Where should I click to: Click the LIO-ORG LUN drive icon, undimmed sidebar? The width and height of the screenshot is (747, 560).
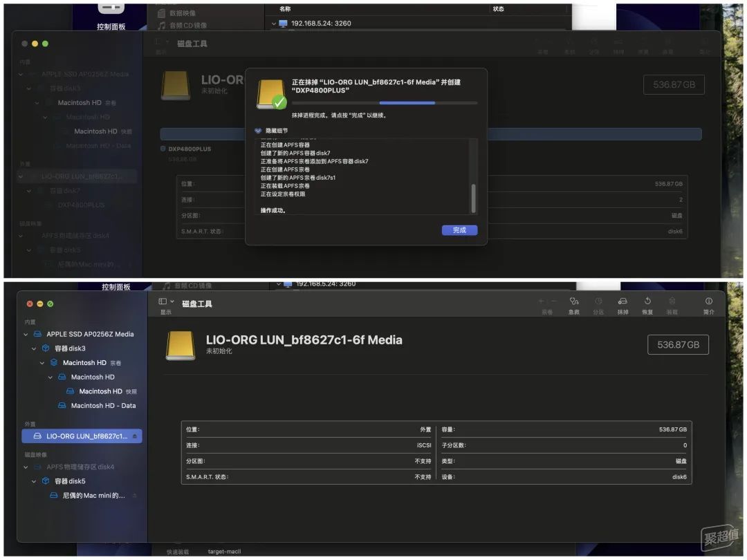pyautogui.click(x=37, y=436)
